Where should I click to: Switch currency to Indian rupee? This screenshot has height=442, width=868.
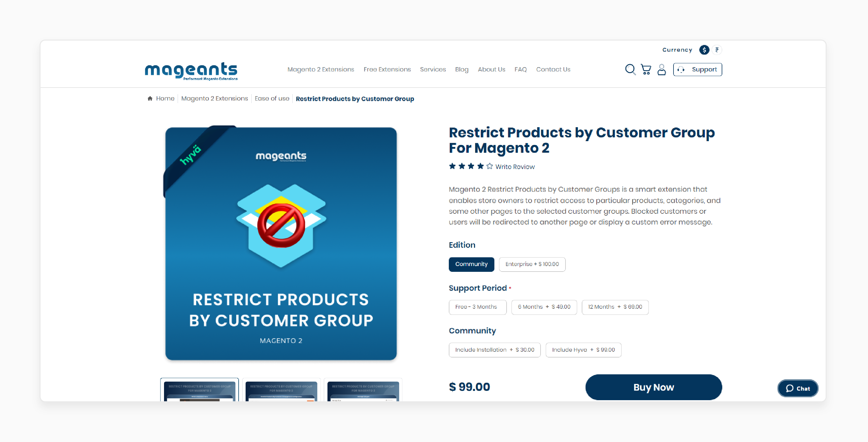coord(717,50)
